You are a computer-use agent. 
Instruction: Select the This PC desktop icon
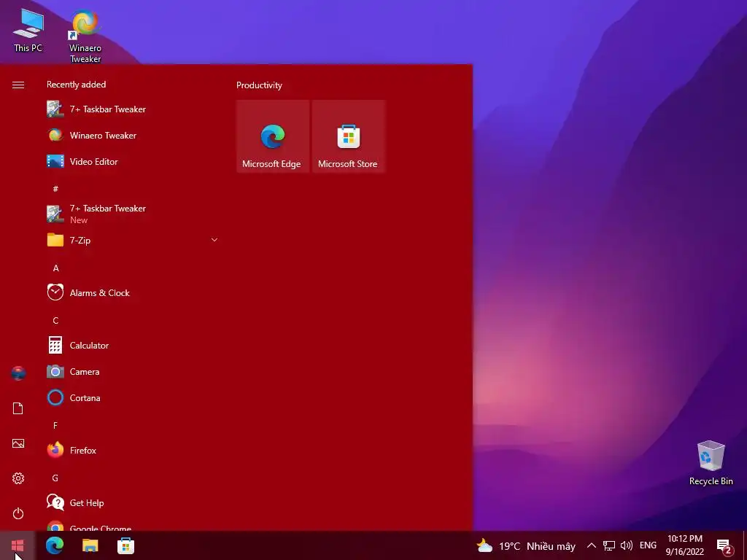[28, 29]
